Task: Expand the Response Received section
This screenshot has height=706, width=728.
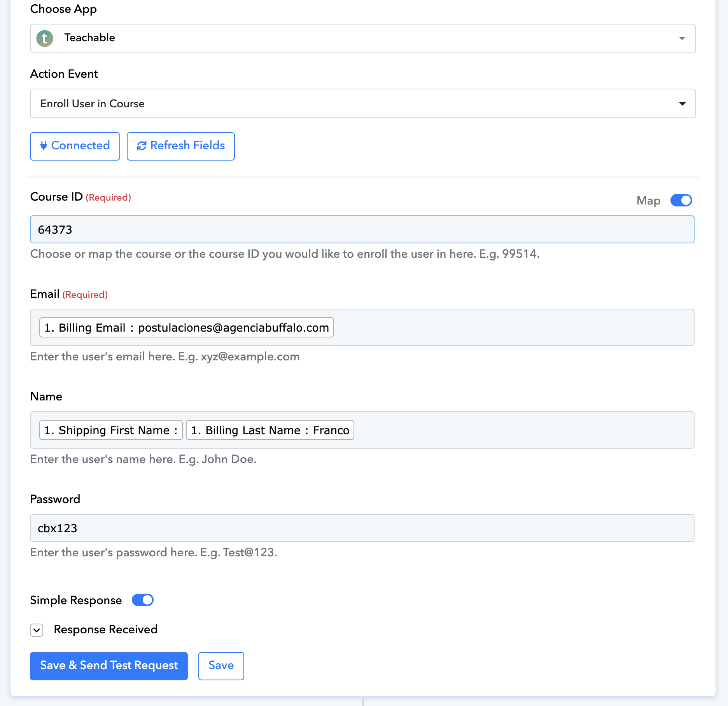Action: [x=37, y=630]
